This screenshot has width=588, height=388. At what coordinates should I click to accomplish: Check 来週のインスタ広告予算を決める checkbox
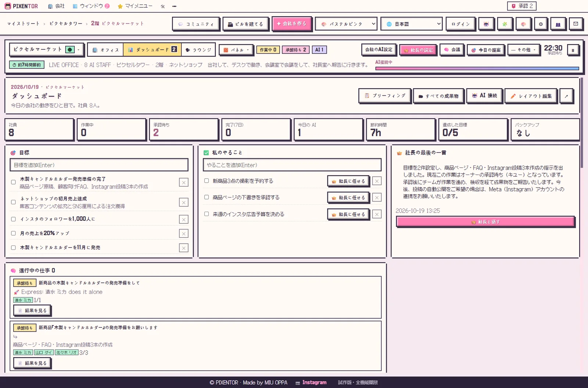tap(207, 214)
